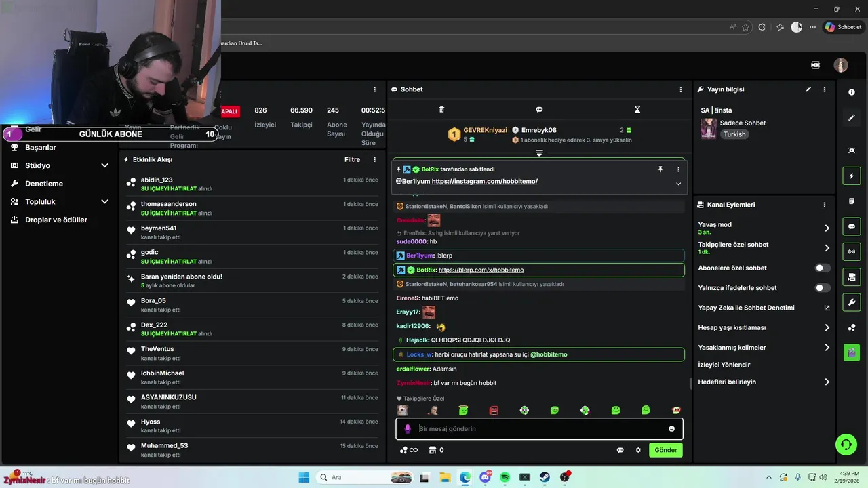Image resolution: width=868 pixels, height=488 pixels.
Task: Open the user profile avatar at top right
Action: pos(841,65)
